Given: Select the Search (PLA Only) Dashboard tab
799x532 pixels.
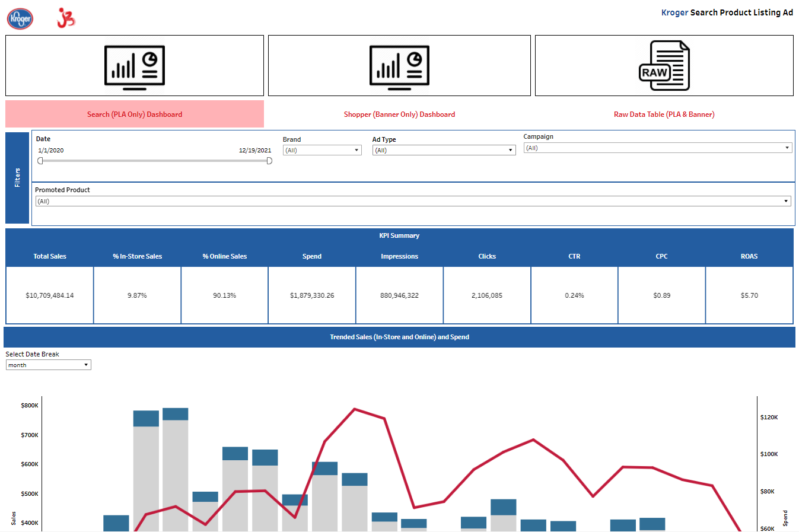Looking at the screenshot, I should click(x=134, y=113).
